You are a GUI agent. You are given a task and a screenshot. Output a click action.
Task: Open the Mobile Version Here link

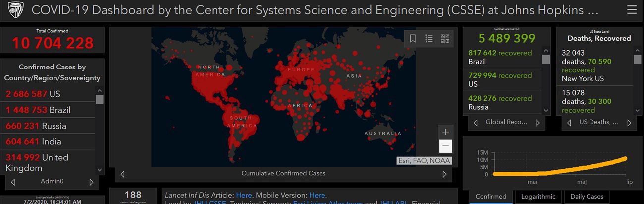(317, 195)
